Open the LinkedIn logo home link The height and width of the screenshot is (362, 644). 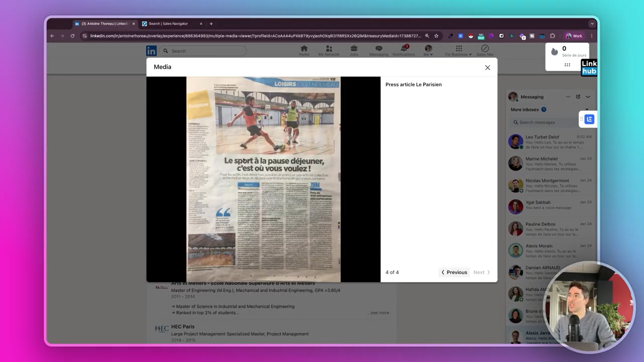coord(151,51)
